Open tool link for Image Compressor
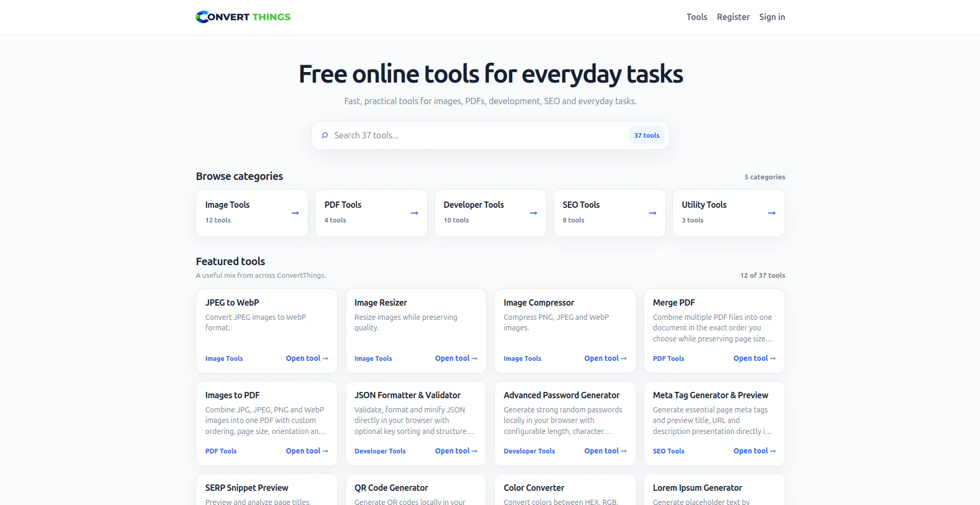The image size is (980, 505). (x=605, y=358)
